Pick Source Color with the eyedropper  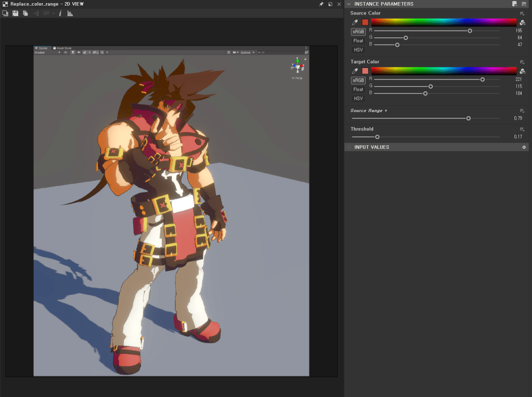(x=355, y=22)
